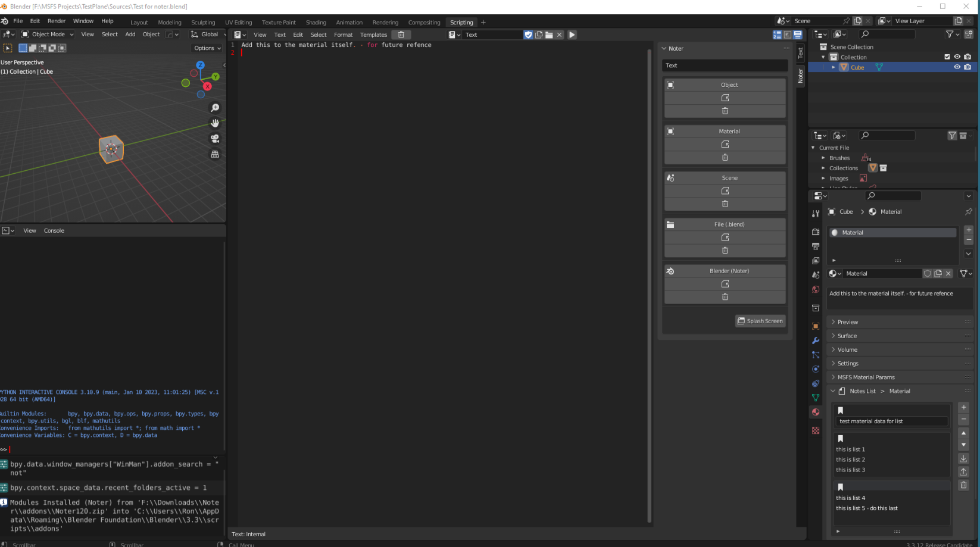The height and width of the screenshot is (547, 980).
Task: Click the Run Script play button
Action: [x=572, y=35]
